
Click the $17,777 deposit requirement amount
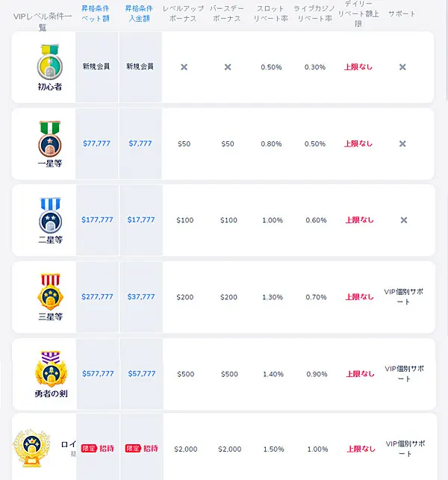coord(141,220)
